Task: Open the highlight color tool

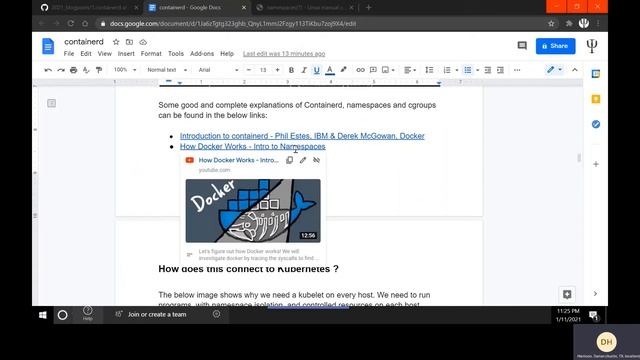Action: [x=343, y=70]
